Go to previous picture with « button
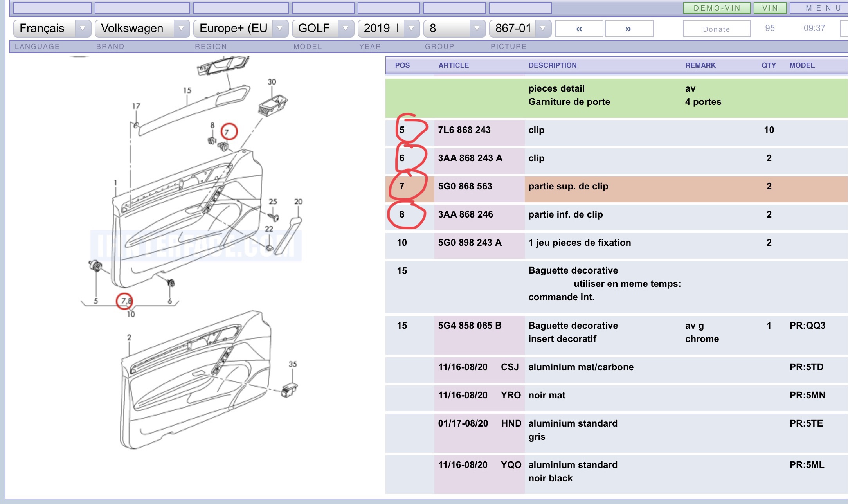The height and width of the screenshot is (504, 848). (x=579, y=29)
